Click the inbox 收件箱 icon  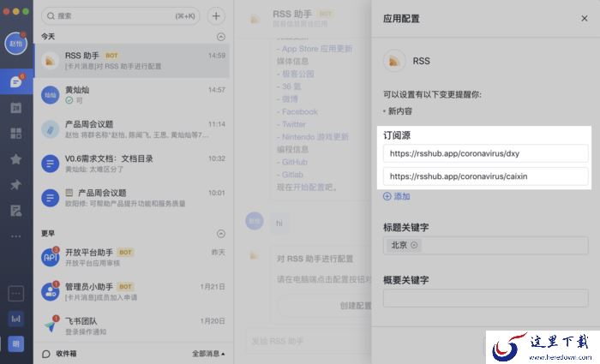click(46, 354)
